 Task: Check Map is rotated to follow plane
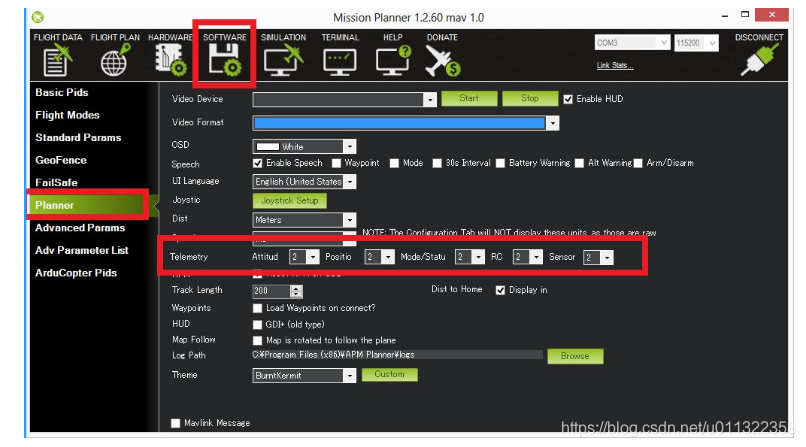point(258,341)
